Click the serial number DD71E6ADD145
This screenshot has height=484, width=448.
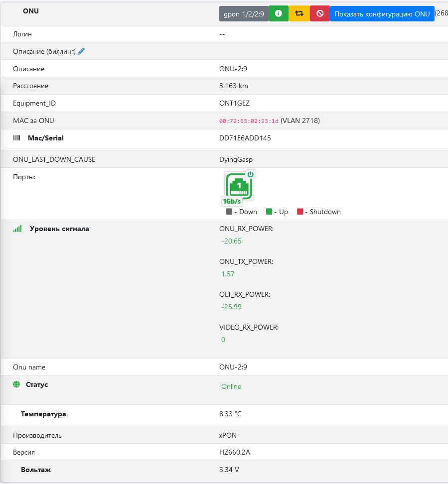point(245,138)
